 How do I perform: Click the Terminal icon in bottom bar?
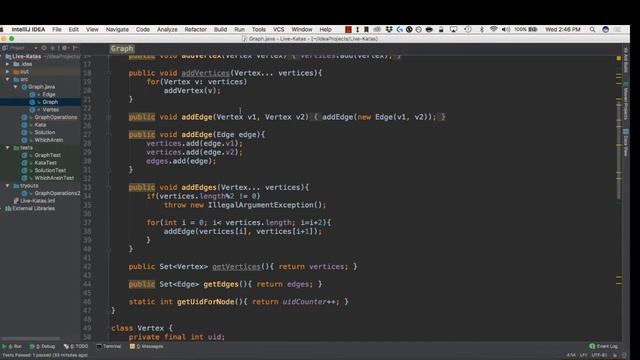99,346
